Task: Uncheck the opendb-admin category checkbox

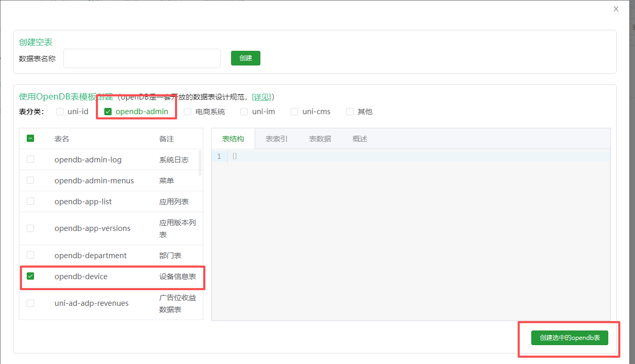Action: 108,112
